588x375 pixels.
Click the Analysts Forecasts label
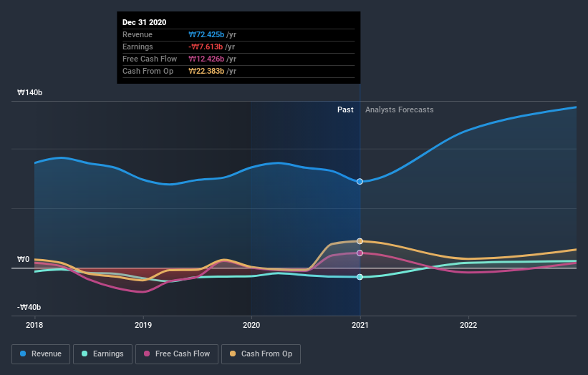click(x=400, y=109)
